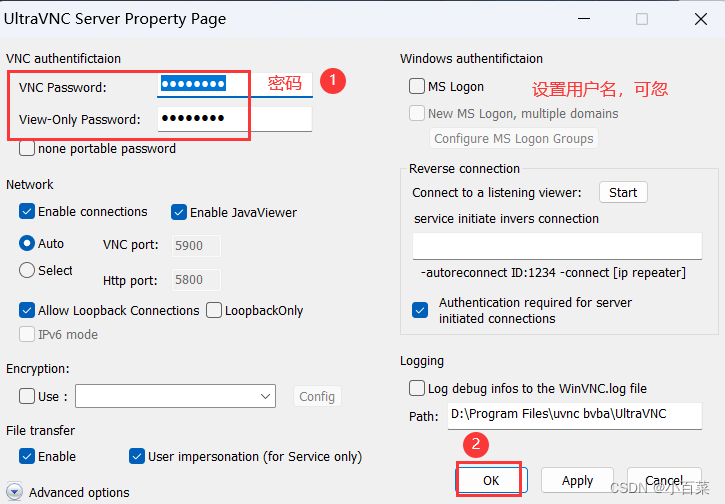Click the VNC port 5900 field

[196, 246]
